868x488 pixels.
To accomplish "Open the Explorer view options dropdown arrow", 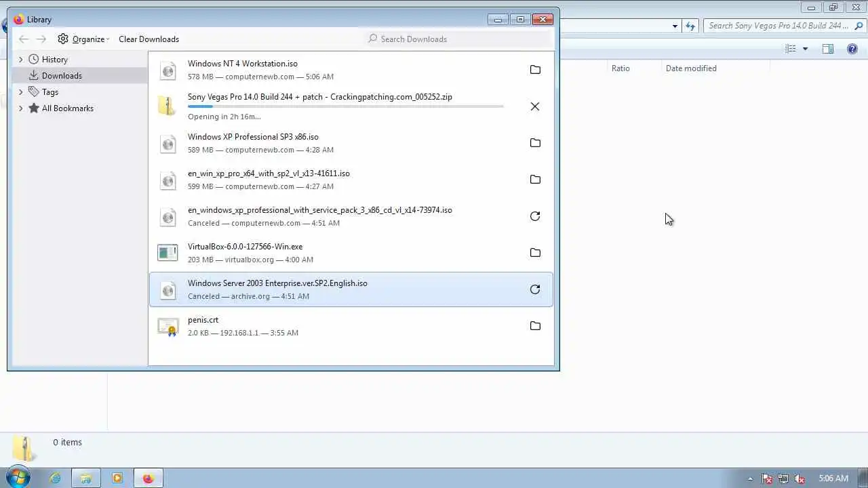I will click(x=805, y=49).
